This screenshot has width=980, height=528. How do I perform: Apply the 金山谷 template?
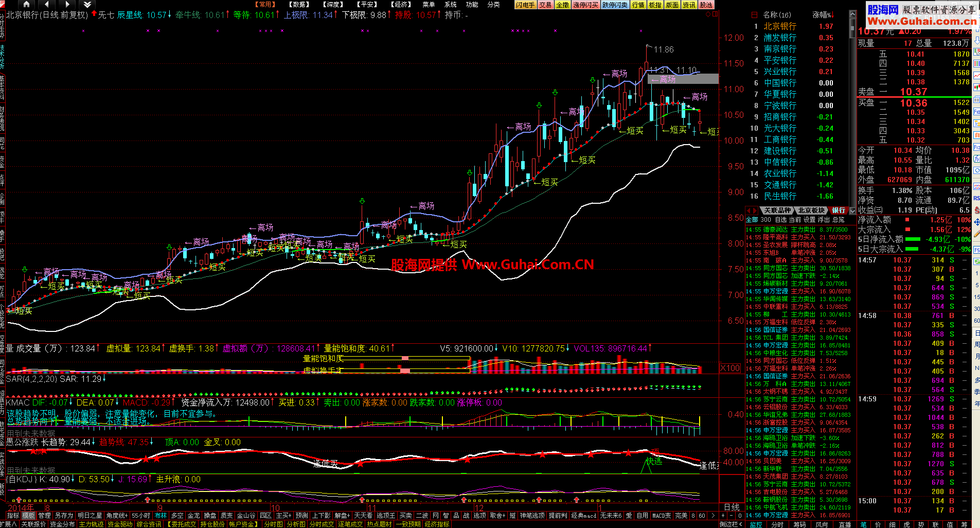click(246, 515)
